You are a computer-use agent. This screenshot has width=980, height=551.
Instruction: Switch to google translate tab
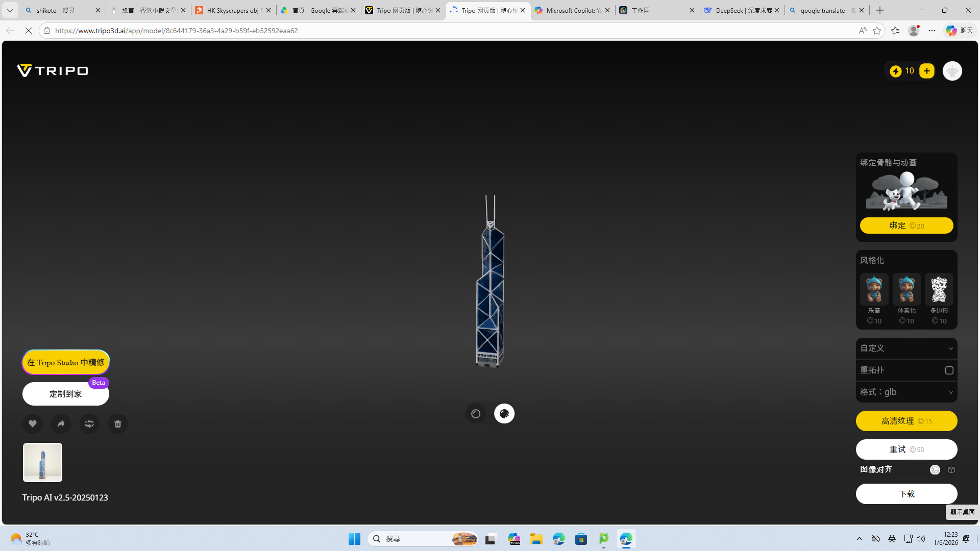tap(826, 10)
